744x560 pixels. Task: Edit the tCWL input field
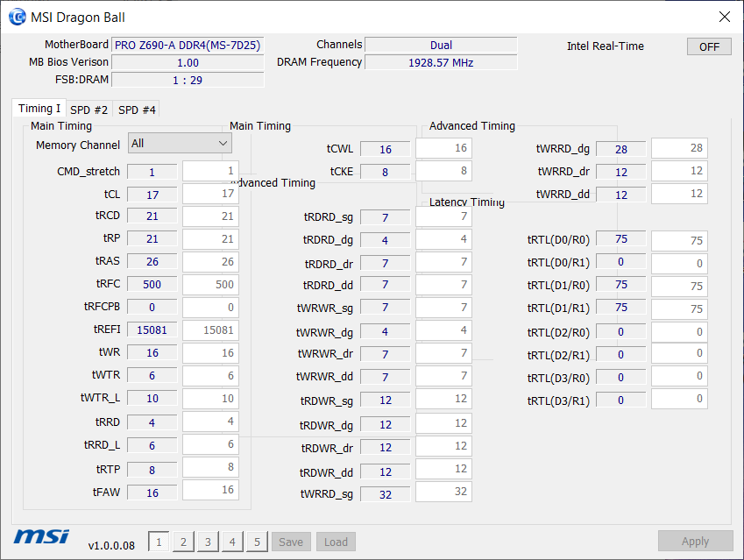[x=443, y=148]
